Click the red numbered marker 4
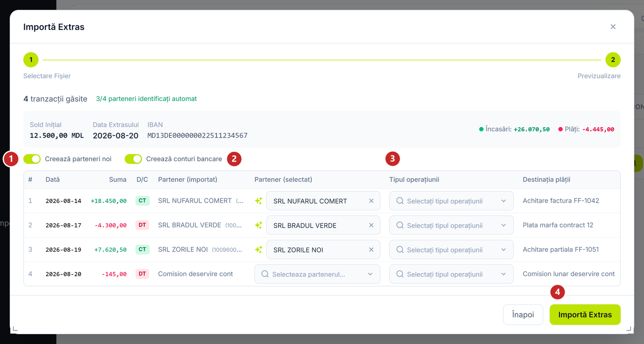Viewport: 644px width, 344px height. click(x=558, y=292)
